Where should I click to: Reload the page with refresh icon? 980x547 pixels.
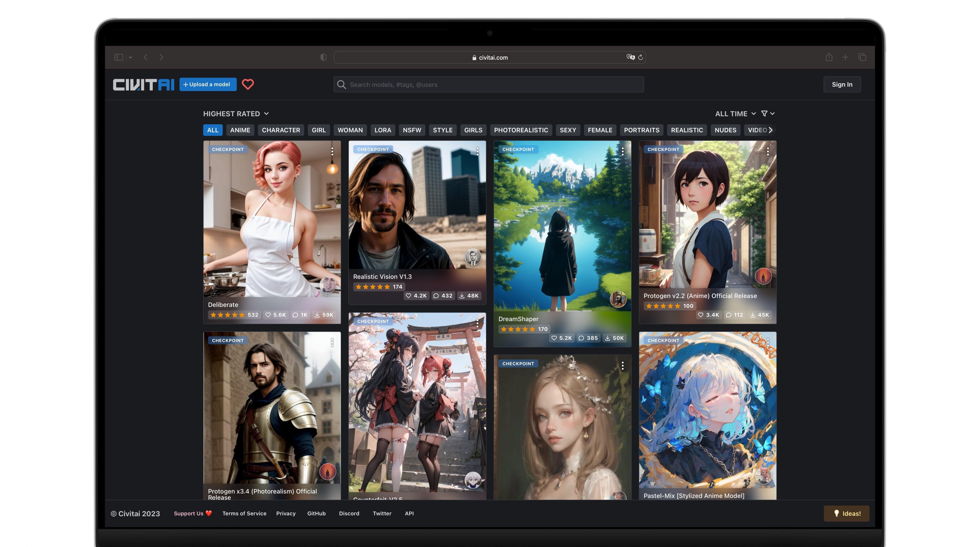641,57
